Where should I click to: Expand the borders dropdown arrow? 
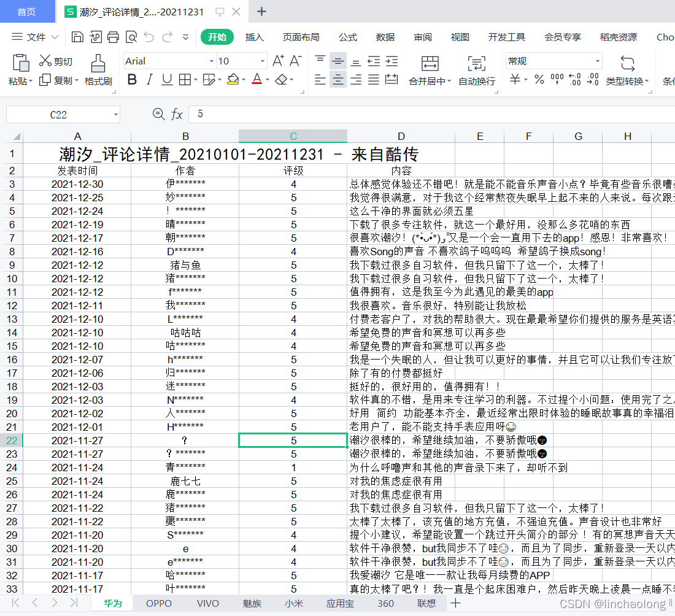195,80
